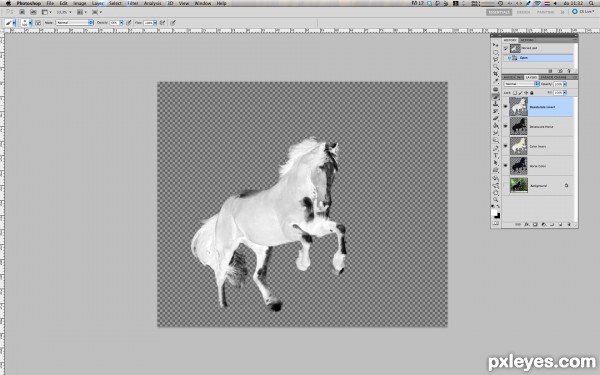Screen dimensions: 600x375
Task: Open brush Flow dropdown in options bar
Action: pos(155,23)
